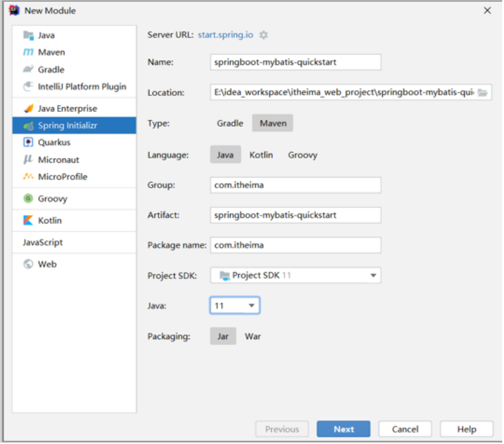The height and width of the screenshot is (444, 504).
Task: Click the MicroProfile icon
Action: 28,176
